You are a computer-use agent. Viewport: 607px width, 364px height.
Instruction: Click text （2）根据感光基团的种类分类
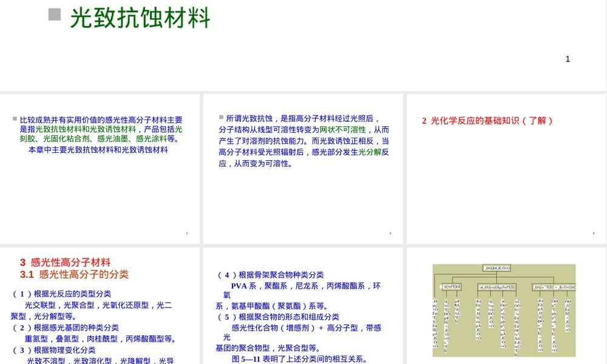[x=65, y=328]
